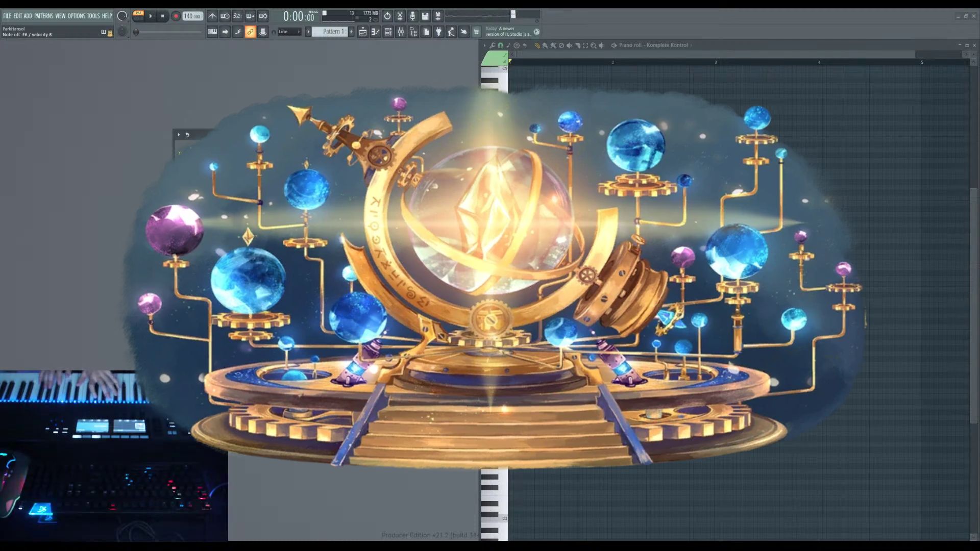Click the 0:00:00 time display
This screenshot has height=551, width=980.
299,16
